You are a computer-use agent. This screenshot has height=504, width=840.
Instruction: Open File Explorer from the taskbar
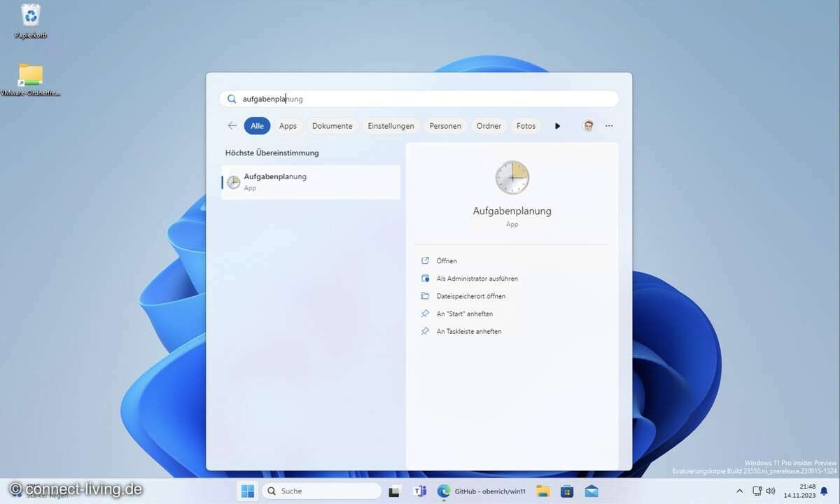(x=543, y=491)
